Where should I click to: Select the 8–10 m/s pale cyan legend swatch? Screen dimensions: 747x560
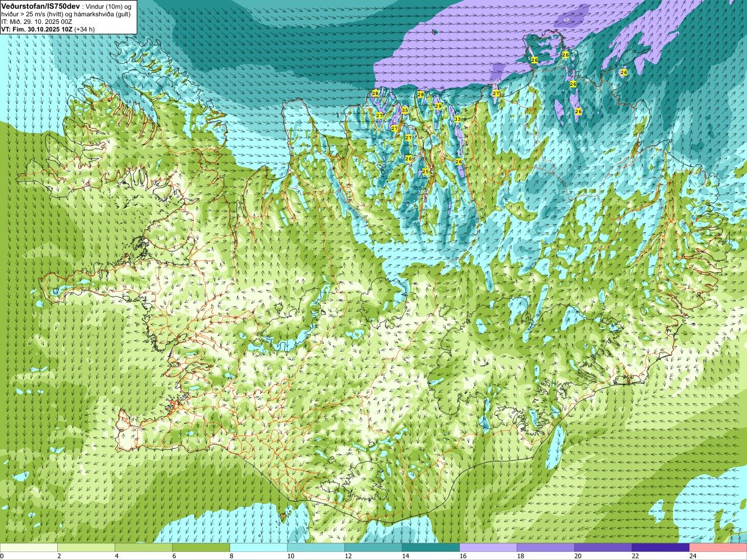coord(259,548)
